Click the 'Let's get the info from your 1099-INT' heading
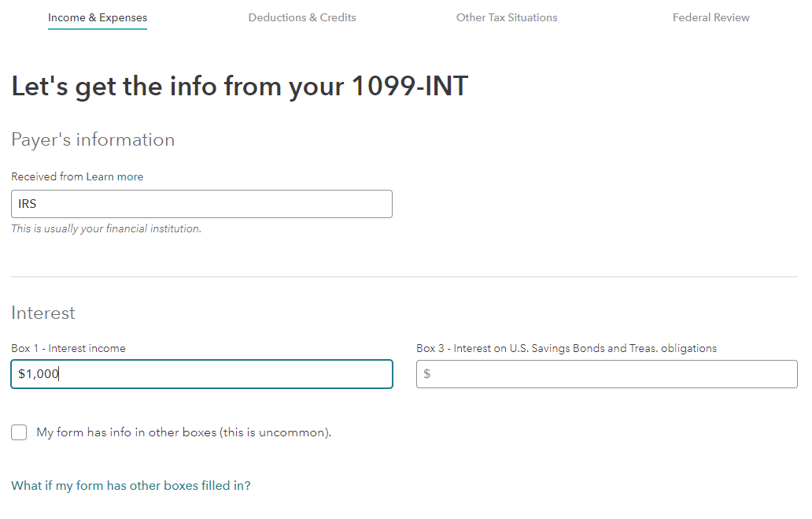This screenshot has height=519, width=812. pyautogui.click(x=240, y=86)
